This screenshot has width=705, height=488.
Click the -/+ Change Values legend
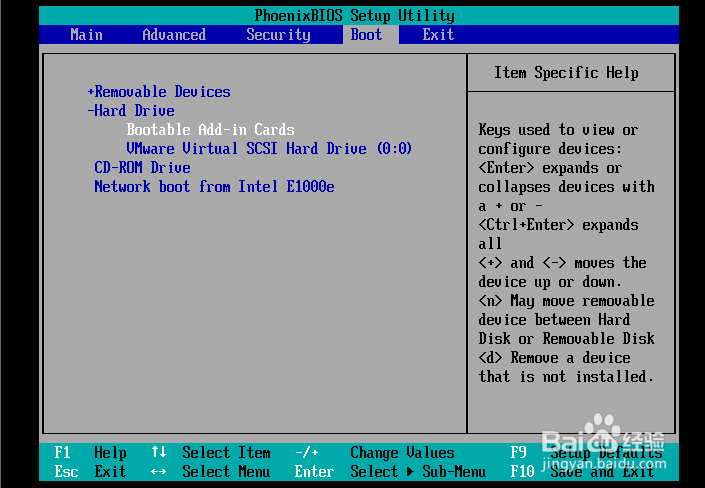coord(375,452)
